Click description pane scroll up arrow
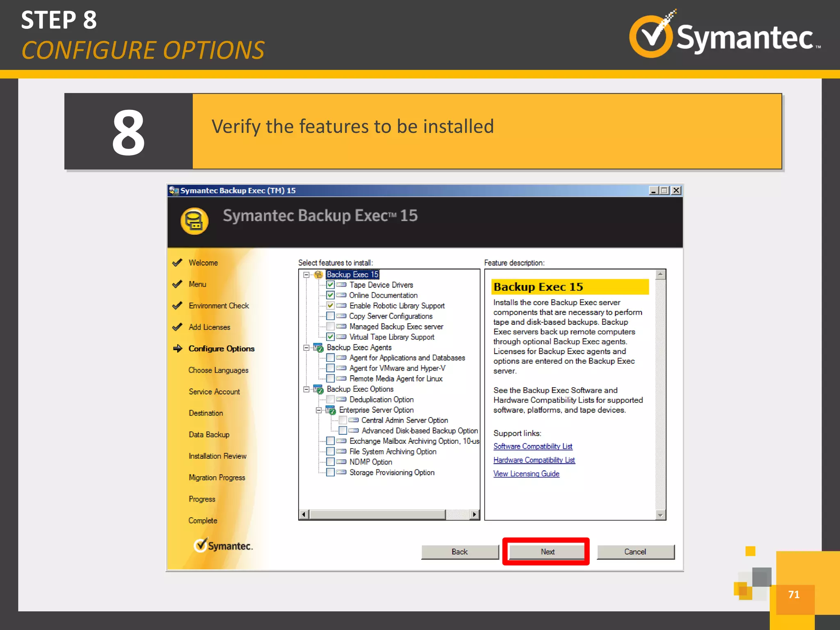The image size is (840, 630). pos(660,274)
